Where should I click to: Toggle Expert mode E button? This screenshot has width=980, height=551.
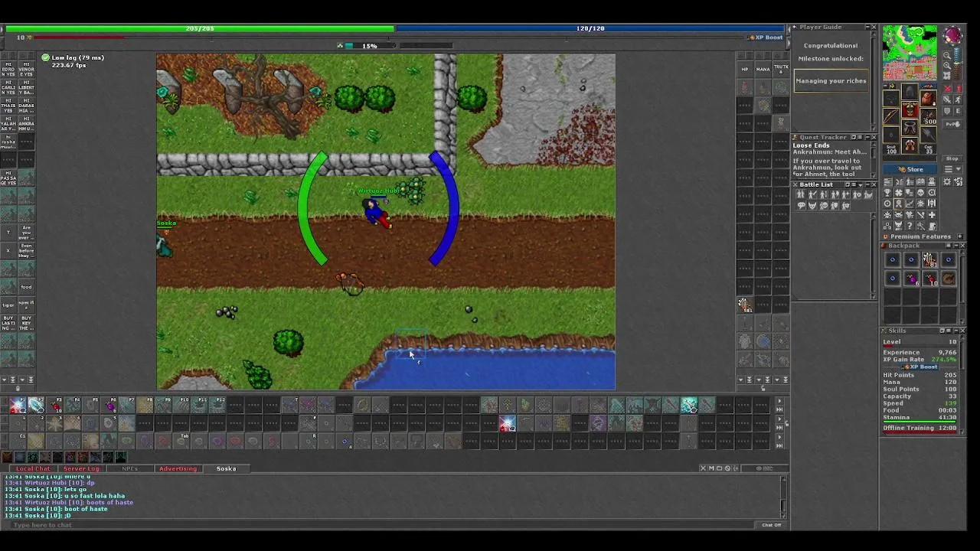(959, 112)
